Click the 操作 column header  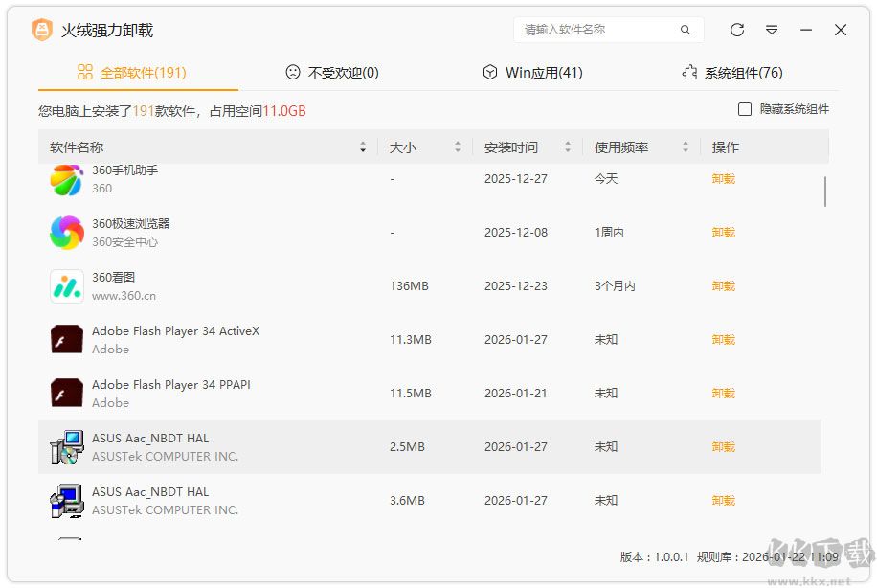(x=726, y=147)
